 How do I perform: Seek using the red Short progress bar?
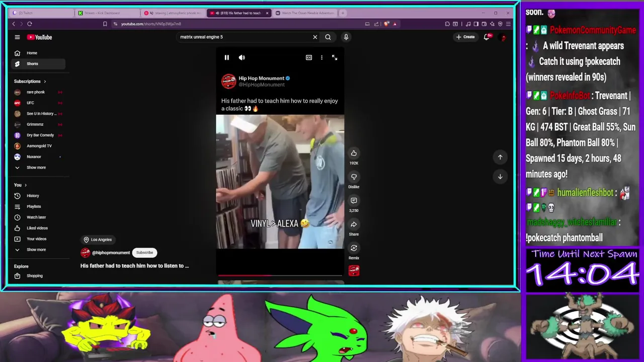[280, 275]
